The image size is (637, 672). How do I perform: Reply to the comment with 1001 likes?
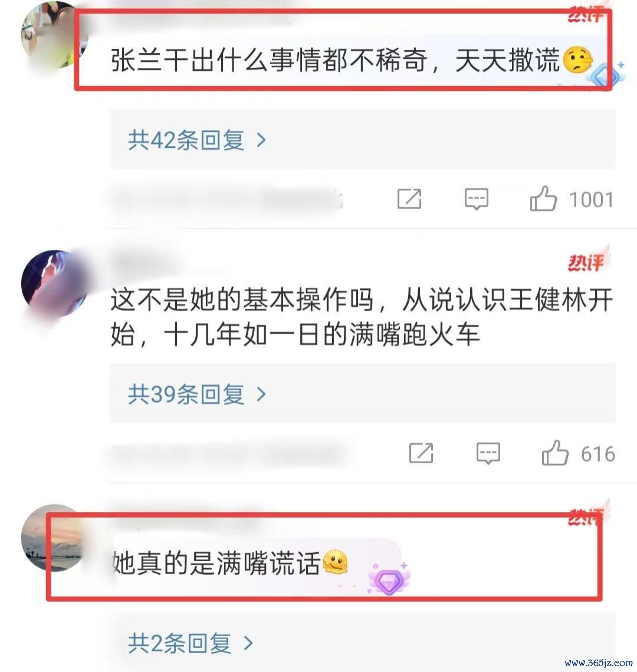[477, 199]
